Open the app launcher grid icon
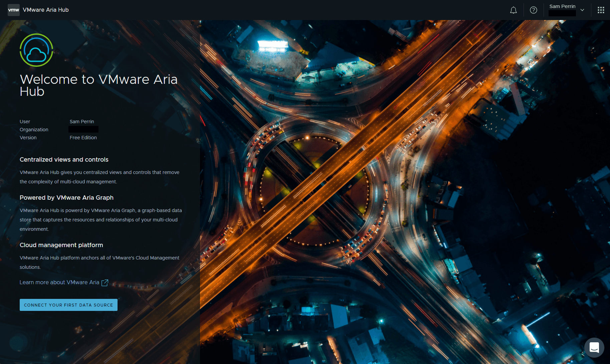This screenshot has width=610, height=364. tap(601, 10)
